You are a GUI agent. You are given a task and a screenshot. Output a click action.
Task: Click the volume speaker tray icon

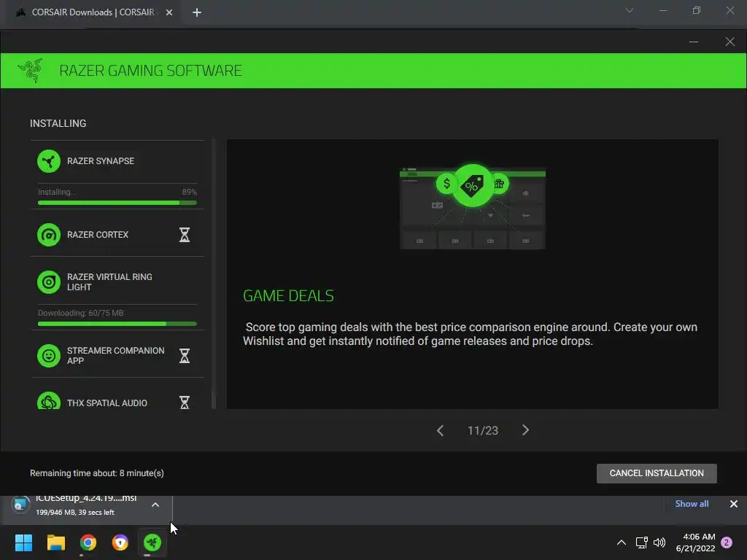[659, 542]
